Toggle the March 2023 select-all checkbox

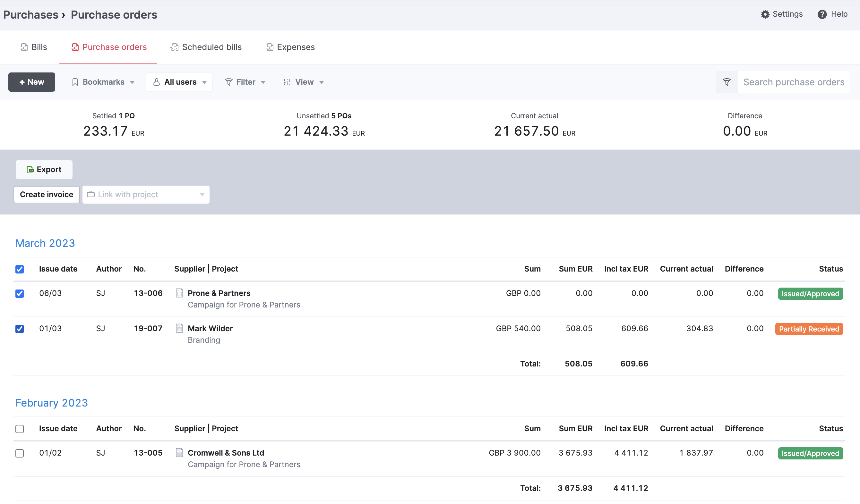[x=20, y=269]
